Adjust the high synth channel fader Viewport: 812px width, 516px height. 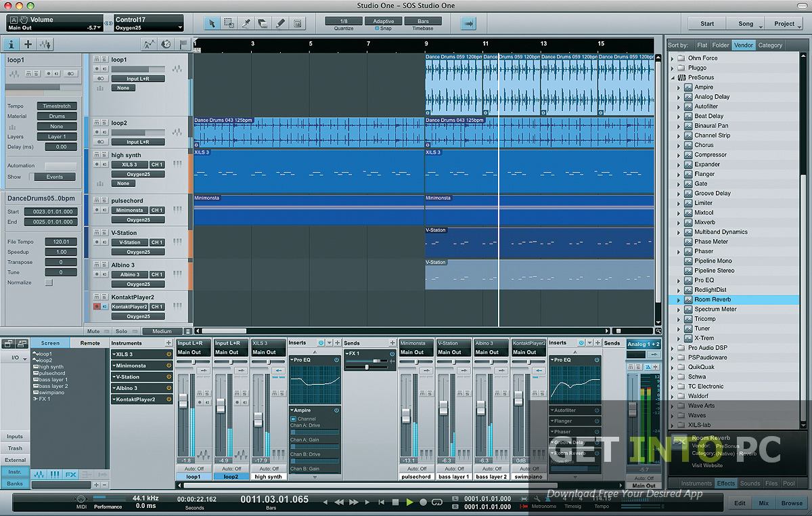pyautogui.click(x=258, y=419)
